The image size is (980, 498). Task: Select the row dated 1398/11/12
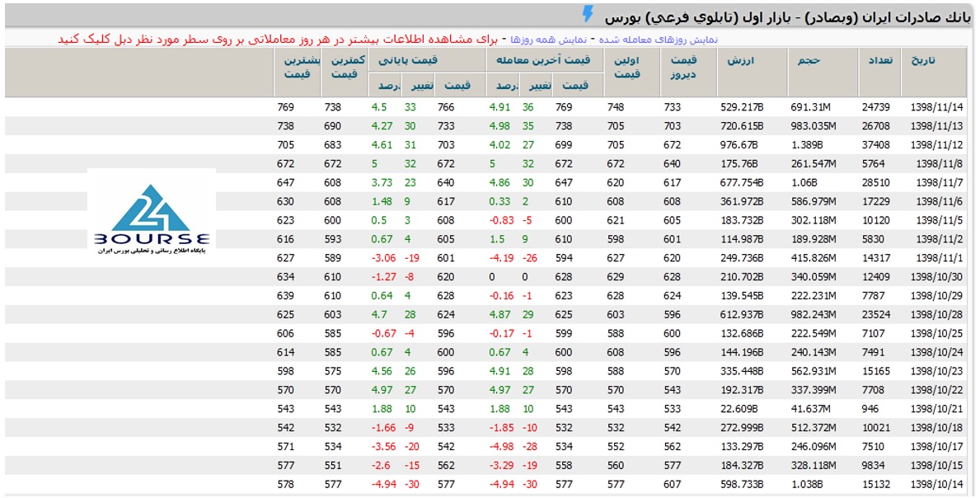pos(487,145)
